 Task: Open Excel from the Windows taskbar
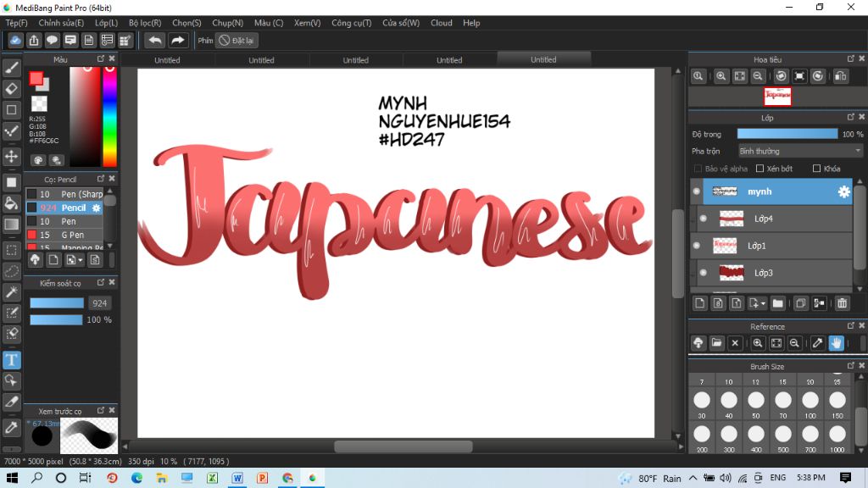pyautogui.click(x=212, y=478)
